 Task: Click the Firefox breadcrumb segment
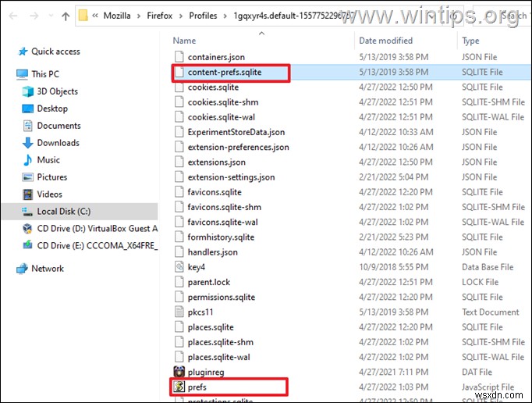pyautogui.click(x=159, y=16)
